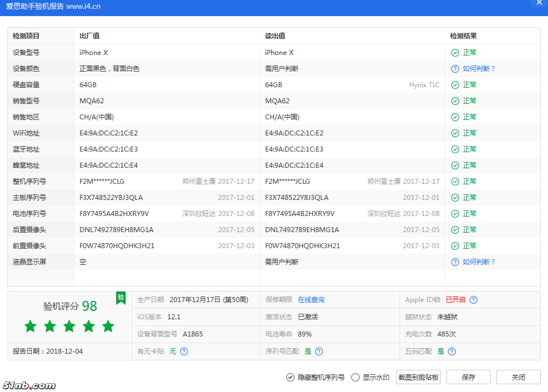Open 在线查询 for warranty period
The height and width of the screenshot is (392, 548).
click(x=311, y=300)
